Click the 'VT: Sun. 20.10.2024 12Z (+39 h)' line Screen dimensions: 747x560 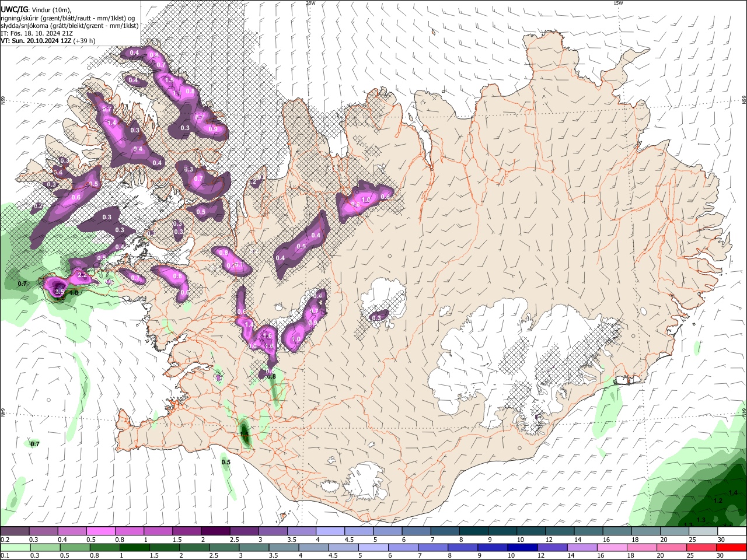point(48,41)
